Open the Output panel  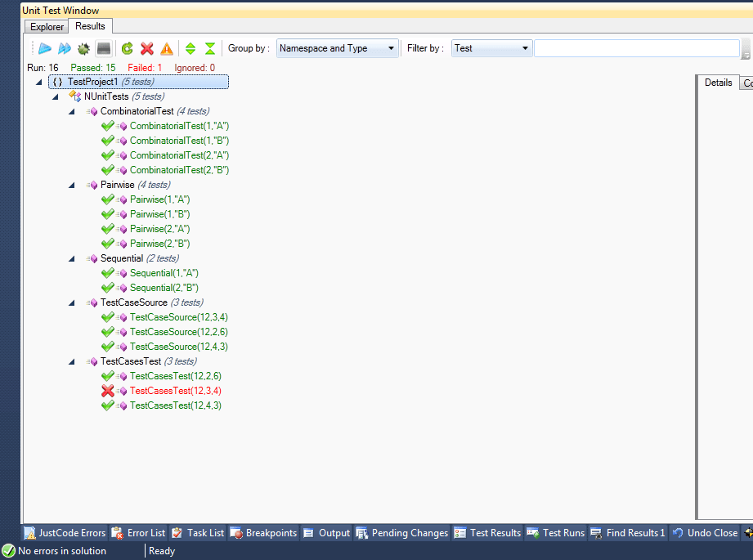[x=326, y=533]
